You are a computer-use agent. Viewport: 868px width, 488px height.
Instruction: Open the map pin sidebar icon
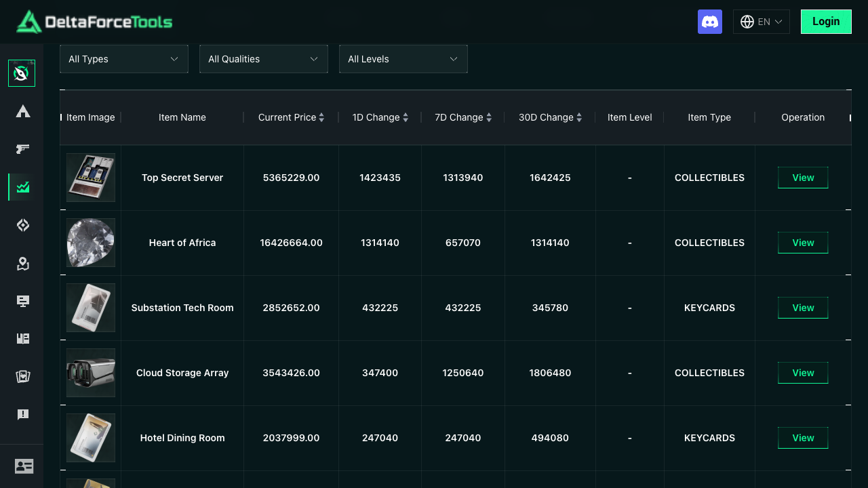[23, 263]
